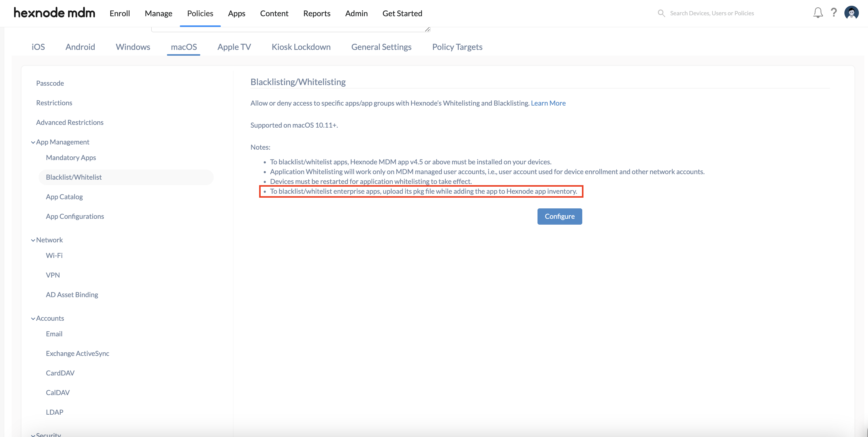Click the Blacklisting/Whitelisting heading
The width and height of the screenshot is (868, 437).
(298, 82)
